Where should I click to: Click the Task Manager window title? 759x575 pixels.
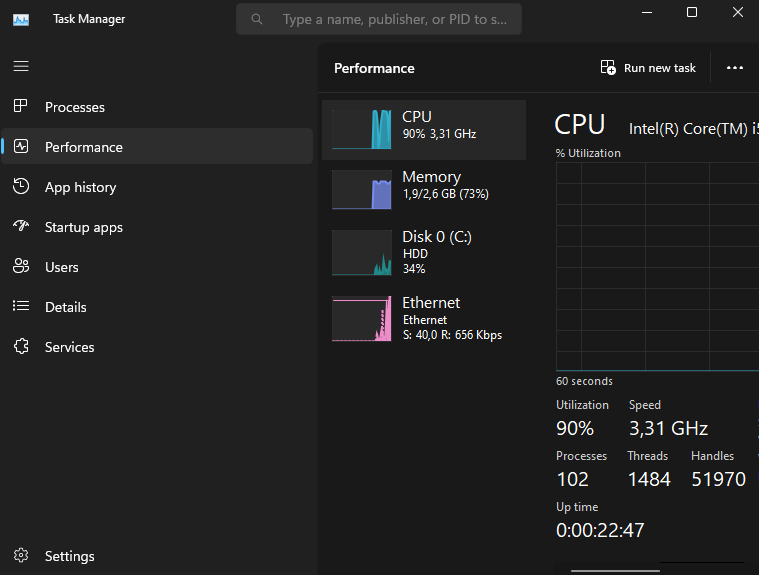[89, 19]
